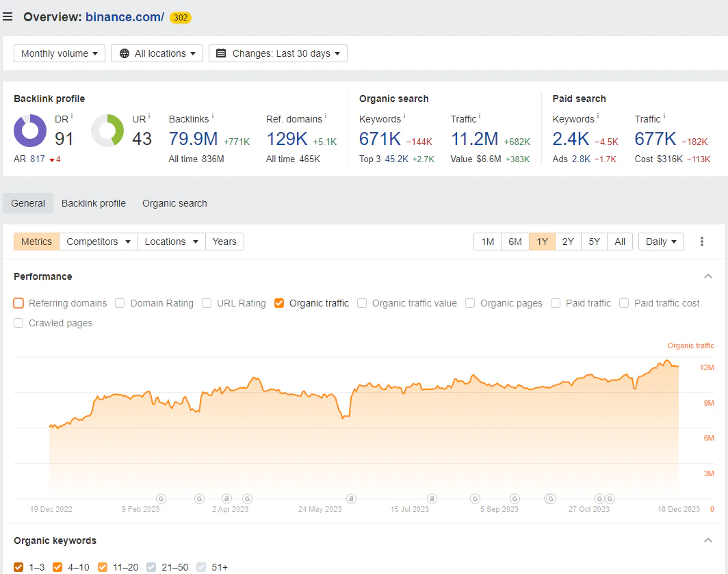
Task: Switch to the Backlink profile tab
Action: pos(94,203)
